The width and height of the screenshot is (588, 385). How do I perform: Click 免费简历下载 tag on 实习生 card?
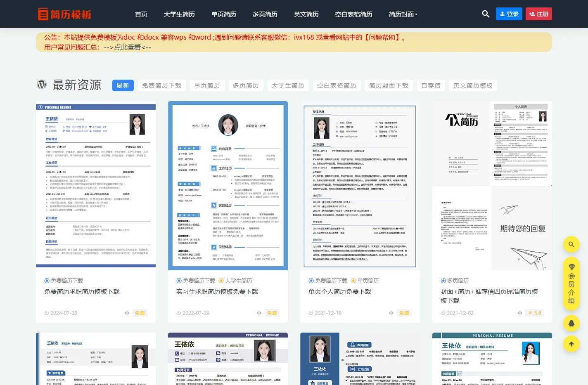[x=196, y=281]
